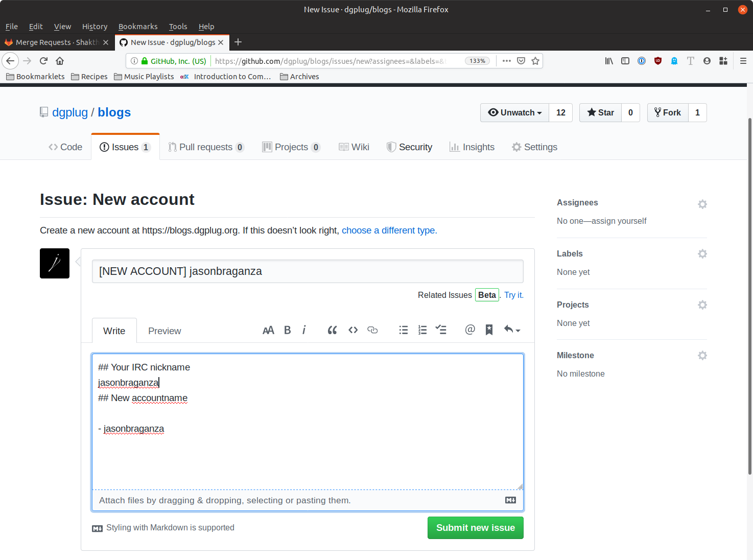Open the Insights tab

(x=472, y=147)
